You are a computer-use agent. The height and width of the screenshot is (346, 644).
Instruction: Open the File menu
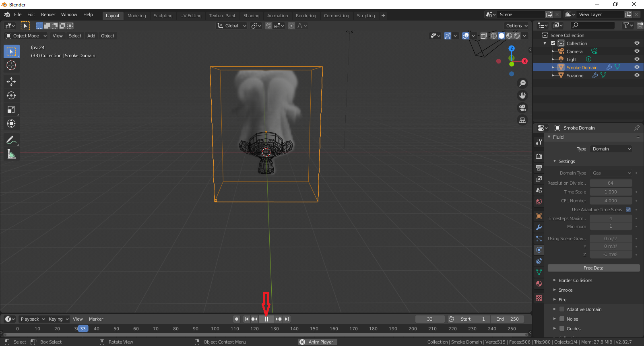click(18, 14)
